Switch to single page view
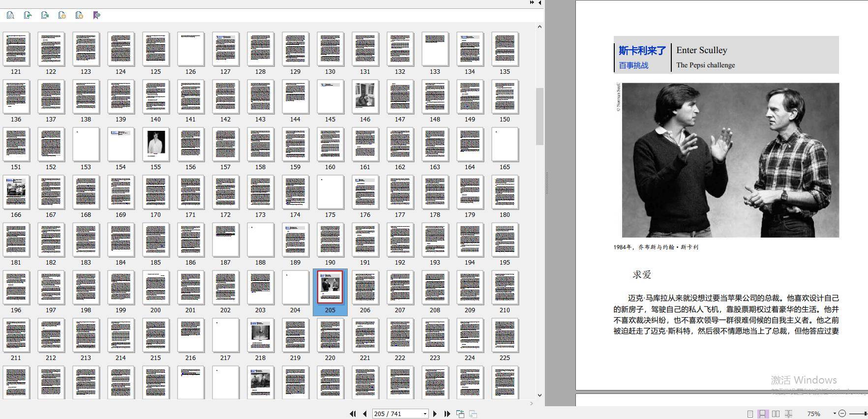 pyautogui.click(x=750, y=414)
